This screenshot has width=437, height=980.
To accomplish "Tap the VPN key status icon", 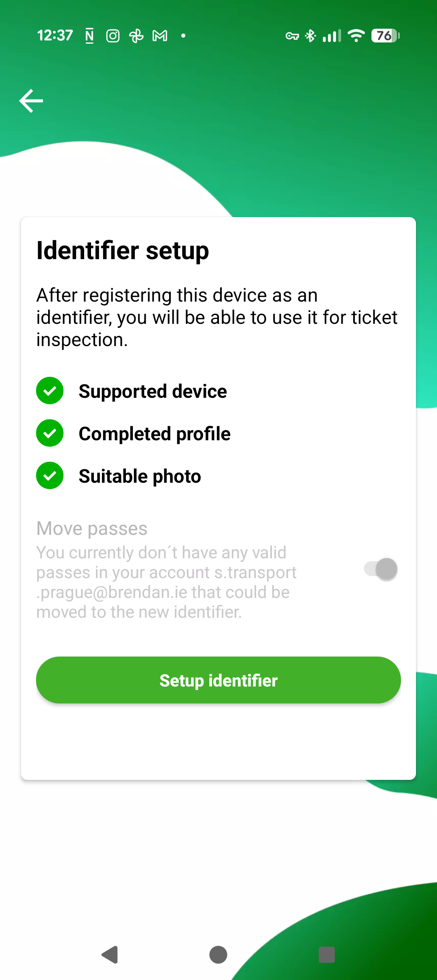I will (x=292, y=36).
